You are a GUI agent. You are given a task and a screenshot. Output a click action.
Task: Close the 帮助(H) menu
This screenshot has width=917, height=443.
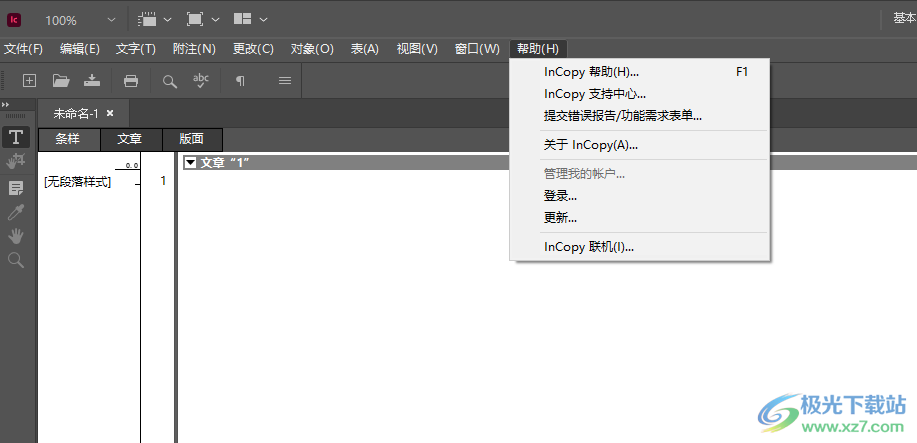(x=538, y=49)
